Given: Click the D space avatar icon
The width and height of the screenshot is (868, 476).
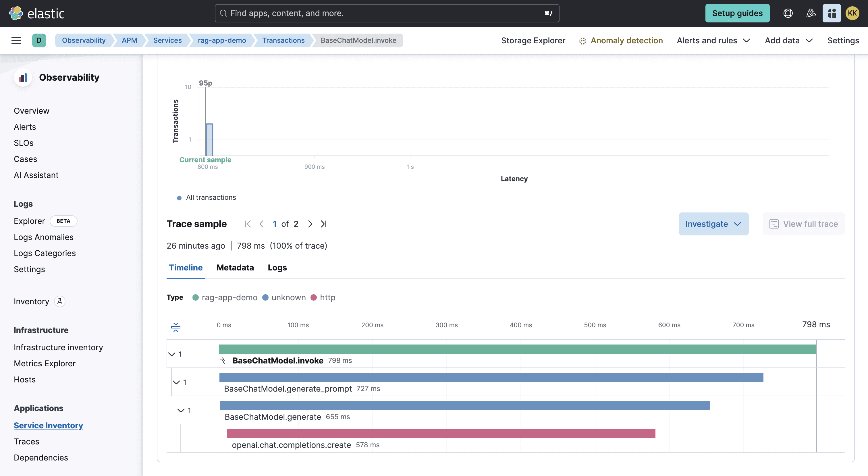Looking at the screenshot, I should click(39, 40).
